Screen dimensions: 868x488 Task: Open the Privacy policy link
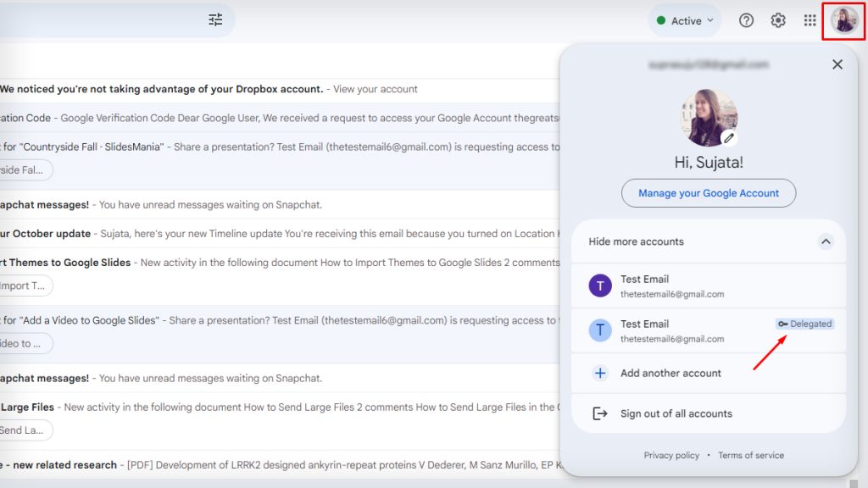(671, 455)
